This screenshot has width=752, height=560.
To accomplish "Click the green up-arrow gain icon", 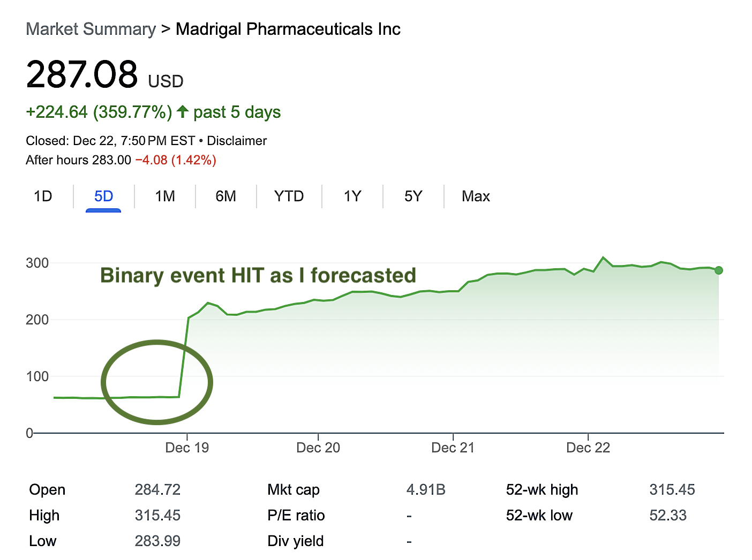I will coord(183,112).
